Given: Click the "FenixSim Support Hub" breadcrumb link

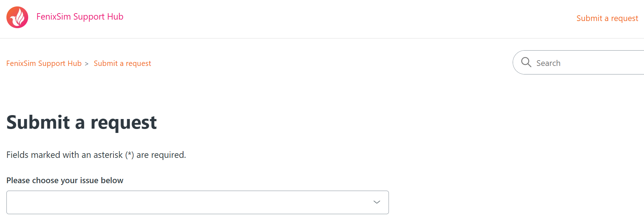Looking at the screenshot, I should click(44, 63).
